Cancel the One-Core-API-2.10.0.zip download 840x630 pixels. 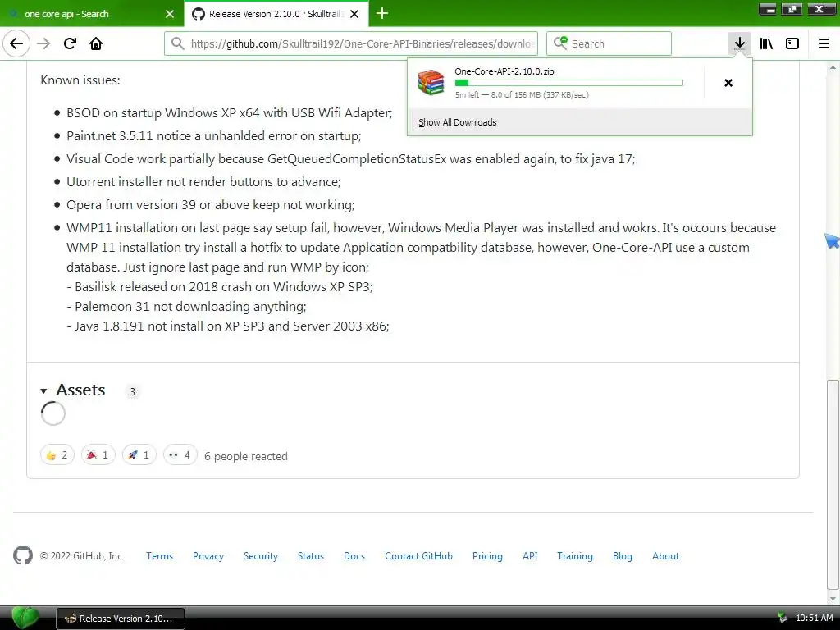coord(728,83)
